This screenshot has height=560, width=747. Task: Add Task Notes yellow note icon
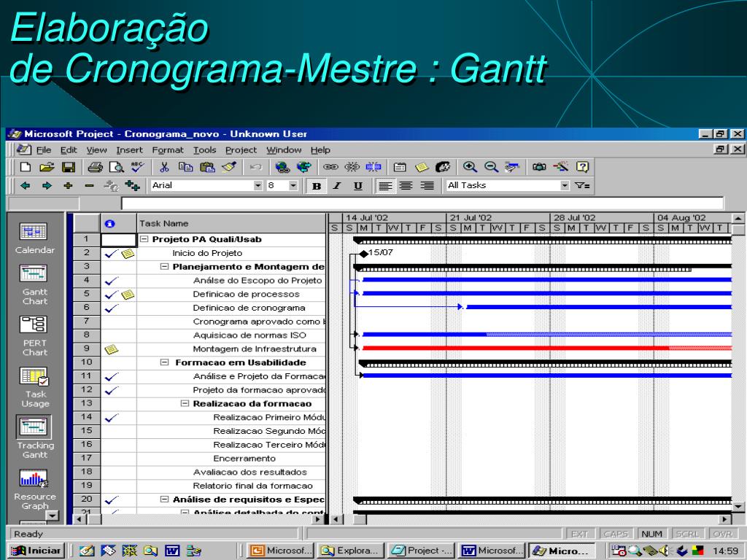[x=422, y=167]
